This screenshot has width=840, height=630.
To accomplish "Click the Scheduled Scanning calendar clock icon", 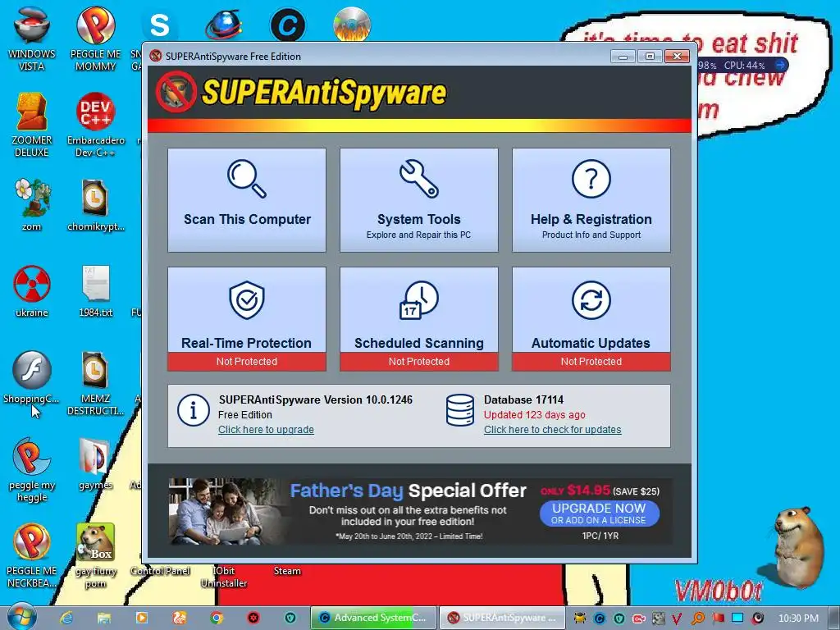I will click(419, 300).
